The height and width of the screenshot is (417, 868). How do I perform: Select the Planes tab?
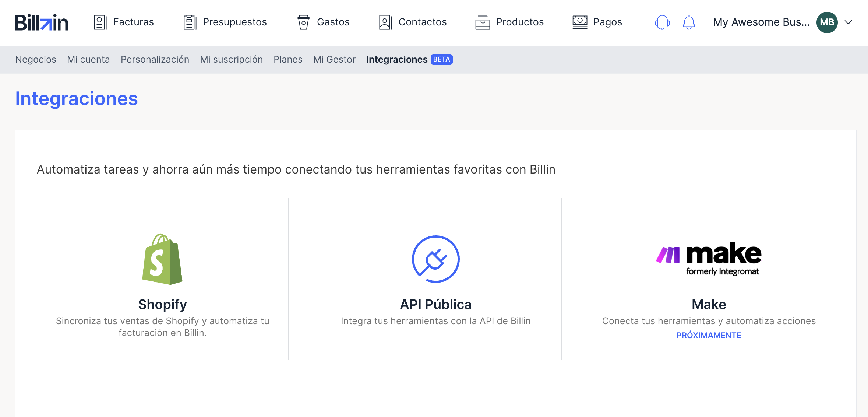tap(288, 59)
